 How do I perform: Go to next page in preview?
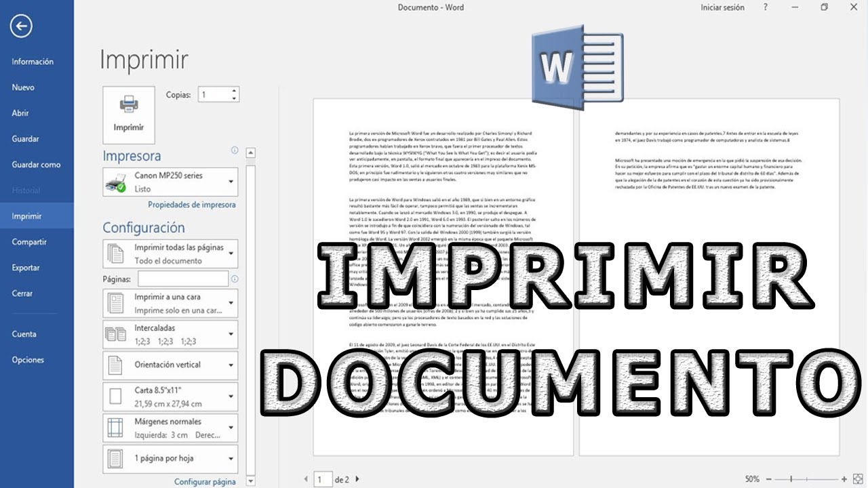tap(357, 479)
